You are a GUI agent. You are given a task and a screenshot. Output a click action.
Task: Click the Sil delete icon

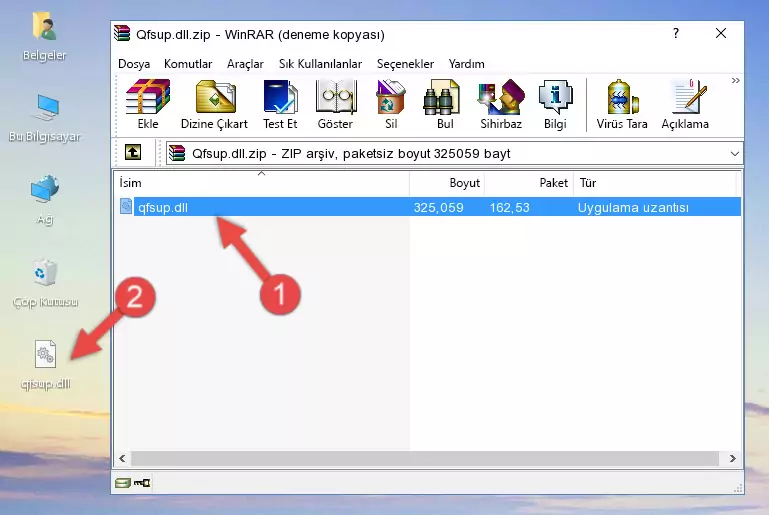click(x=391, y=104)
